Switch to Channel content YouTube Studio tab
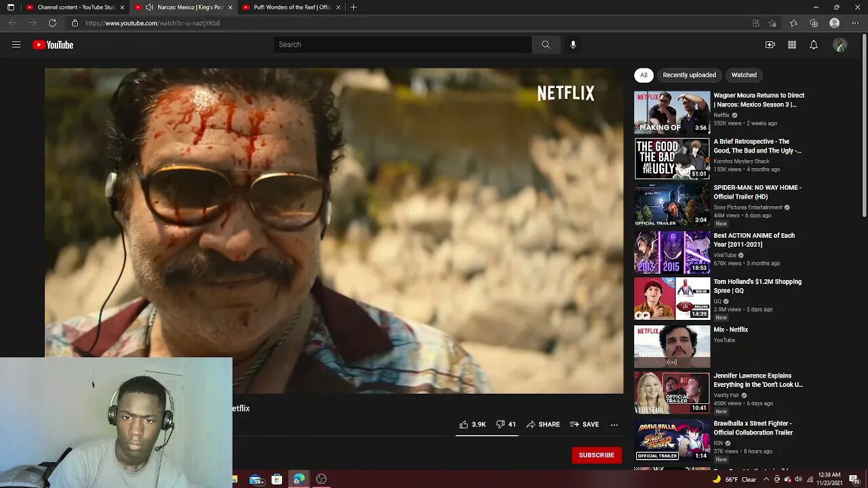Screen dimensions: 868x488 [76, 7]
